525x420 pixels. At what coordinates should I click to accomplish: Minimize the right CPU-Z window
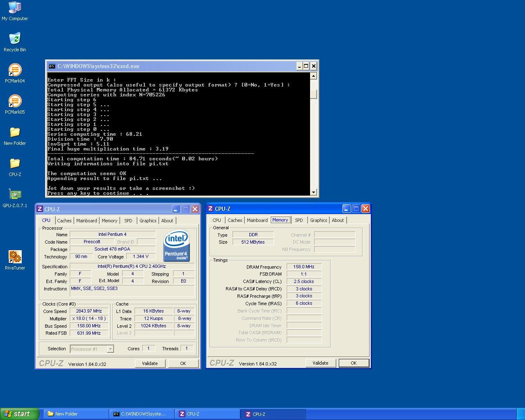coord(346,208)
